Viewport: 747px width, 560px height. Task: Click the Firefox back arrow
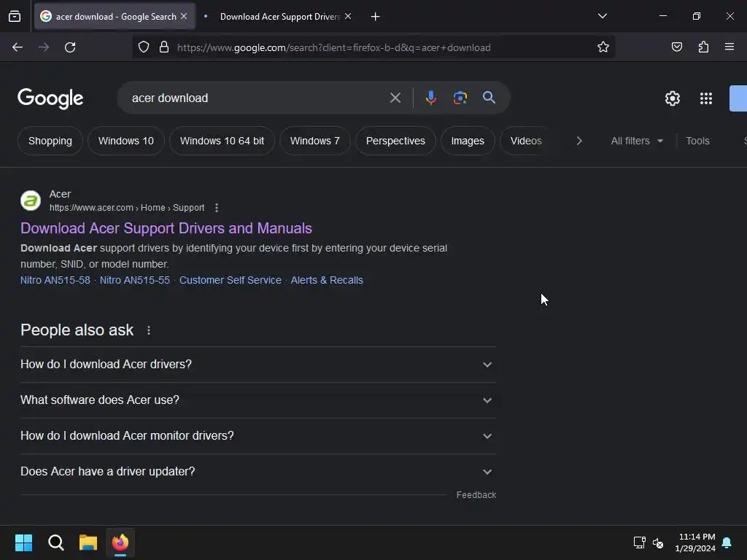(18, 47)
